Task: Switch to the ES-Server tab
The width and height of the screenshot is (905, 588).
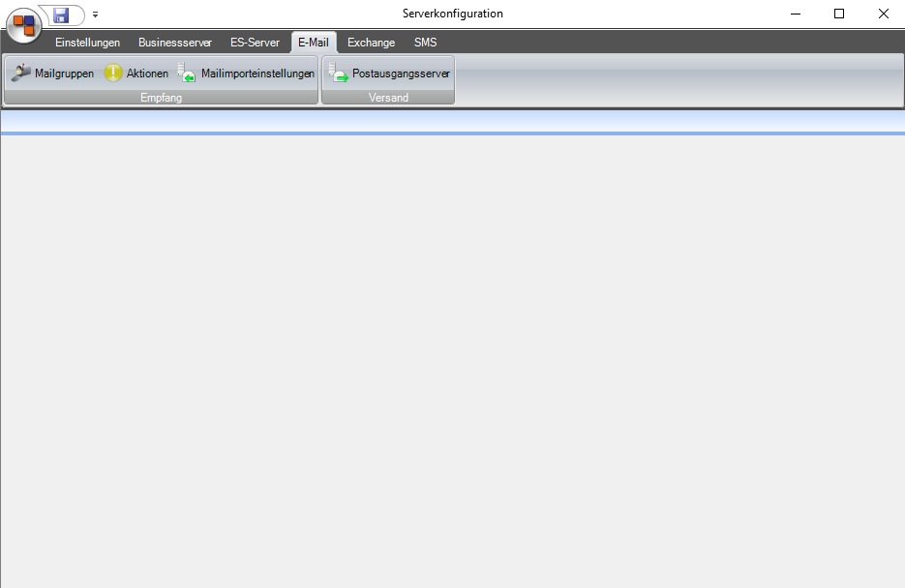Action: pyautogui.click(x=255, y=43)
